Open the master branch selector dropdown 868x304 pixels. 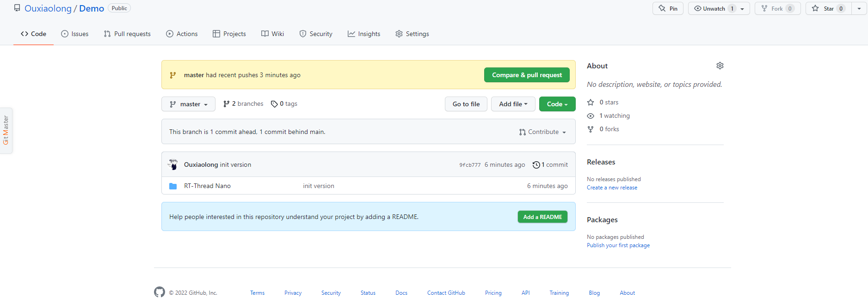tap(188, 104)
